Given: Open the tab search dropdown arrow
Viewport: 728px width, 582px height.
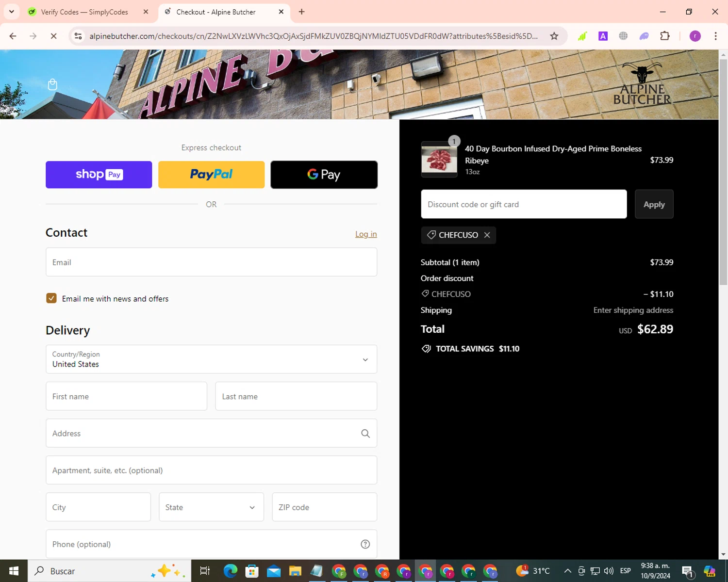Looking at the screenshot, I should click(x=12, y=12).
